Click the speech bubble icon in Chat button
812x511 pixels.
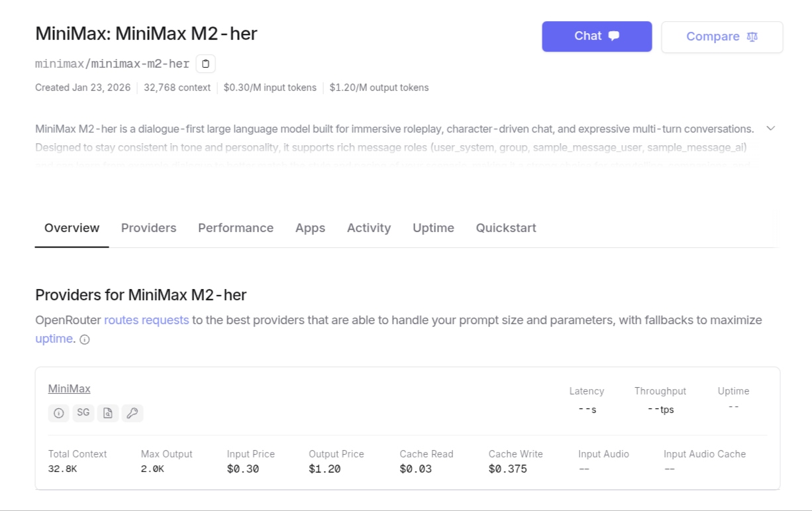(x=614, y=36)
